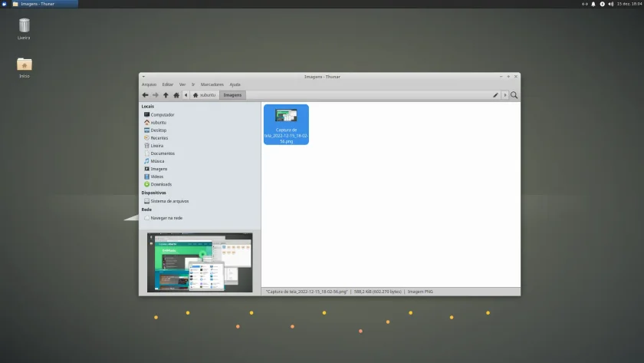Open the Ajuda menu
The image size is (644, 363).
point(235,84)
